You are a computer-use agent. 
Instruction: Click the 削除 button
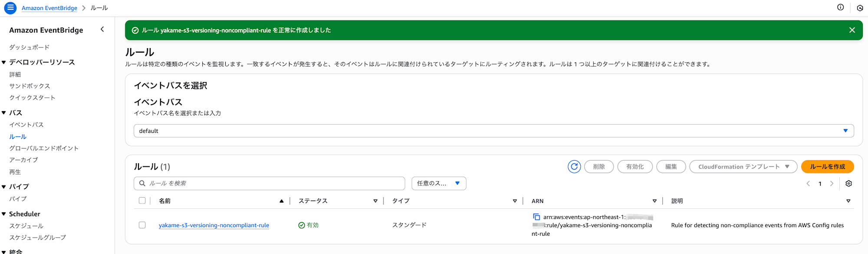pyautogui.click(x=599, y=167)
